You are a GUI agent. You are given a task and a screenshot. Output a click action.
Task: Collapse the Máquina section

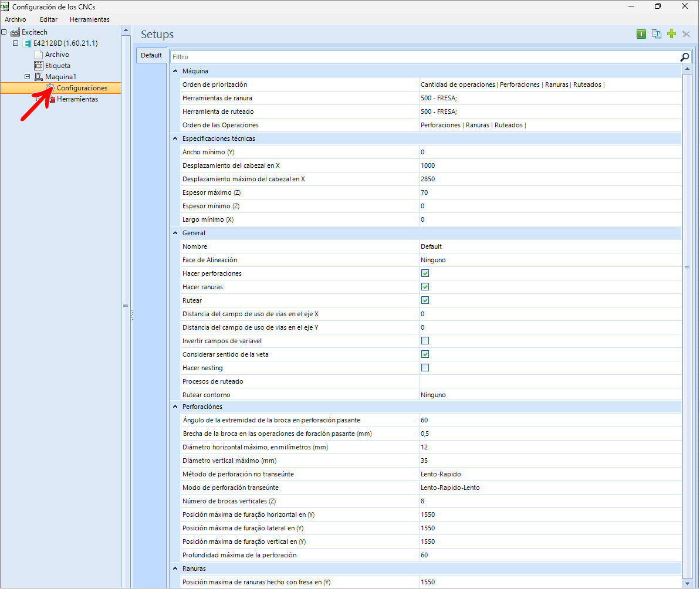[175, 71]
